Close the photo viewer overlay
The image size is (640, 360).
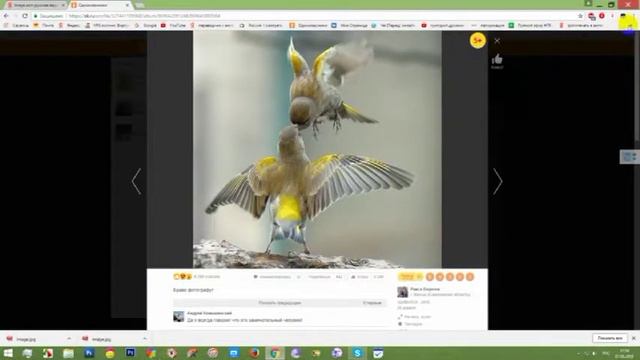(x=497, y=41)
